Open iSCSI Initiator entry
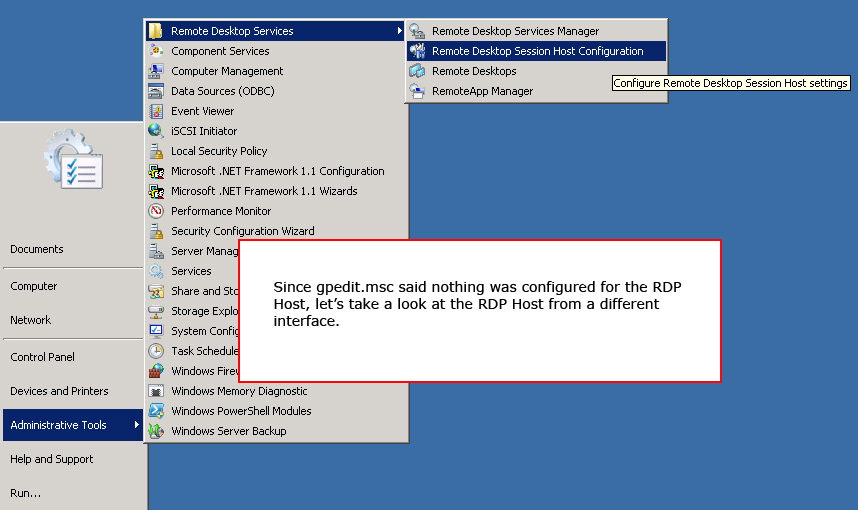The width and height of the screenshot is (858, 510). point(276,131)
